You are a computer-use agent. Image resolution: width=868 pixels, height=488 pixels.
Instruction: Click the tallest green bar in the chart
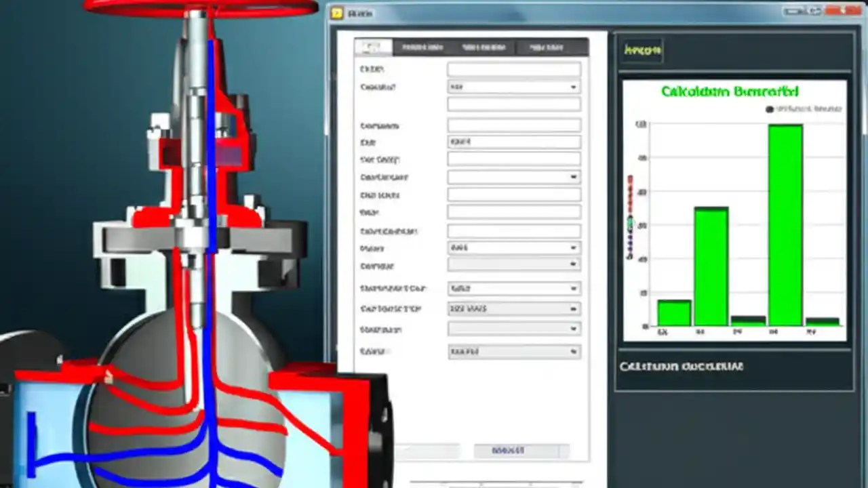(785, 224)
